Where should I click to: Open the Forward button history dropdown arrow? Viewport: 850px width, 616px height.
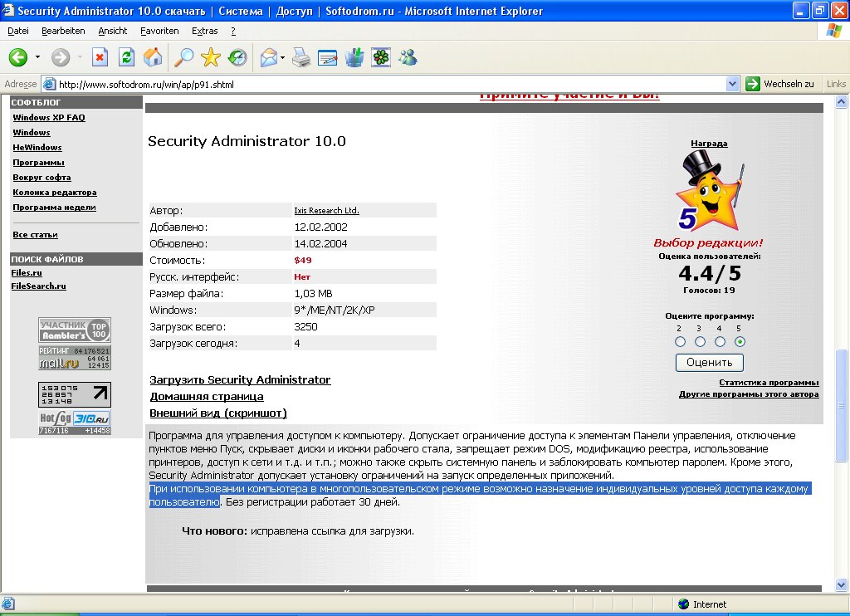(x=80, y=57)
